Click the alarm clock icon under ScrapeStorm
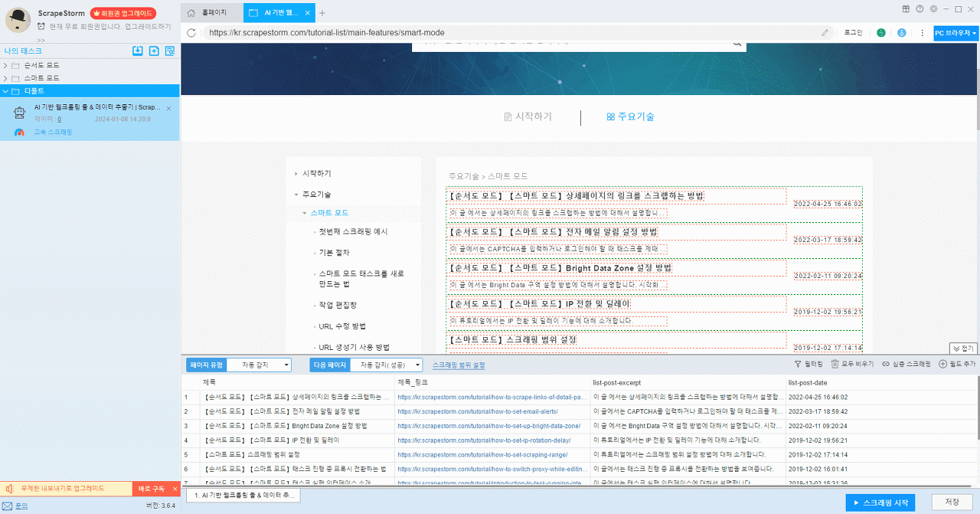Screen dimensions: 980x514 coord(41,26)
